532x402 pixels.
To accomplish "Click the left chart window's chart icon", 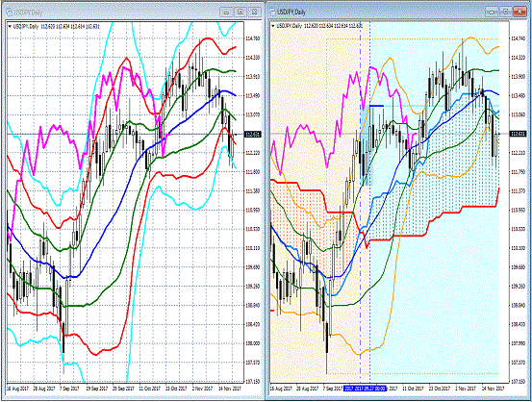I will [10, 13].
